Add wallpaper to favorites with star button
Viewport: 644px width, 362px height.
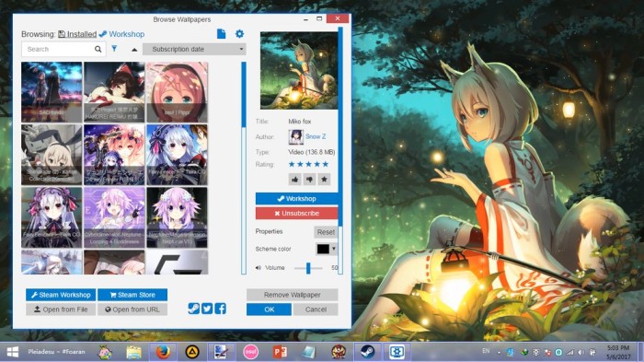click(x=324, y=179)
